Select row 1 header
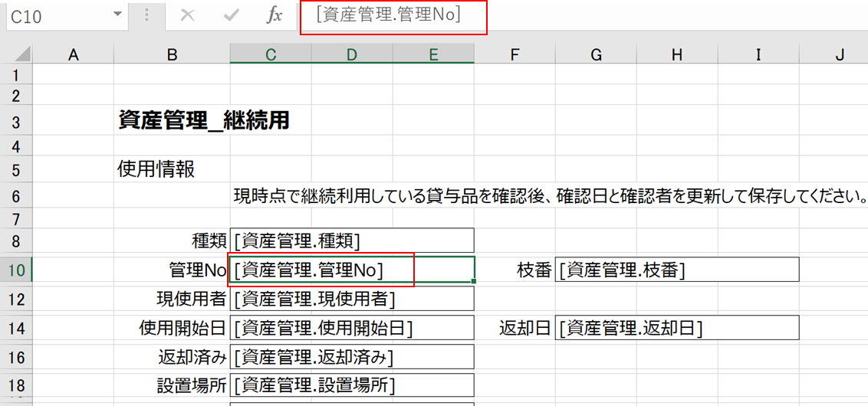This screenshot has height=406, width=868. click(16, 74)
